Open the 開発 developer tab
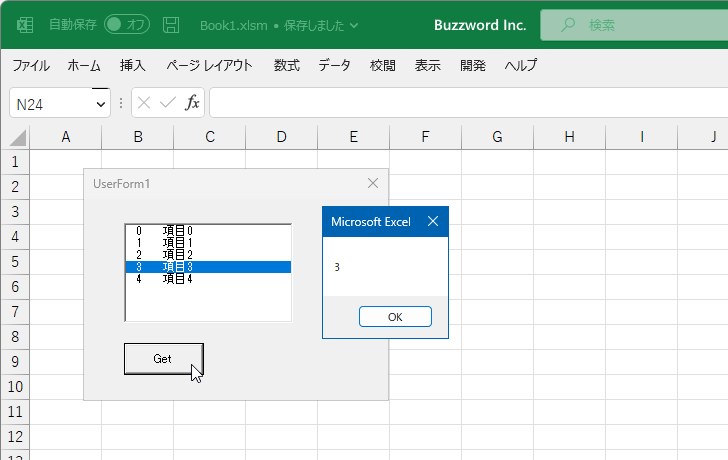Screen dimensions: 728x460 click(x=473, y=65)
